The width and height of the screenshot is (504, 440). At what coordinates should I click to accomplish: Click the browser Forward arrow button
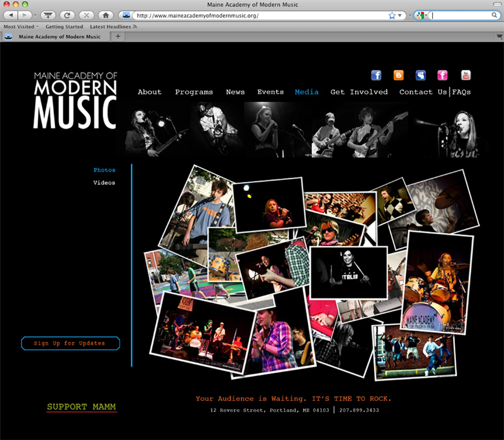(25, 15)
